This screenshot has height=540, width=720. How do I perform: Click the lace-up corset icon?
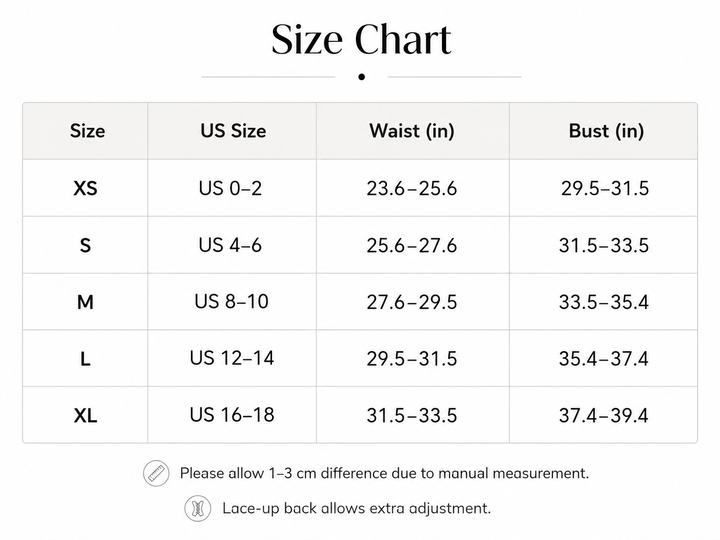(x=198, y=509)
